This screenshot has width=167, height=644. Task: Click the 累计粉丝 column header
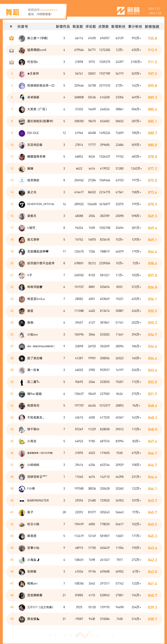135,26
